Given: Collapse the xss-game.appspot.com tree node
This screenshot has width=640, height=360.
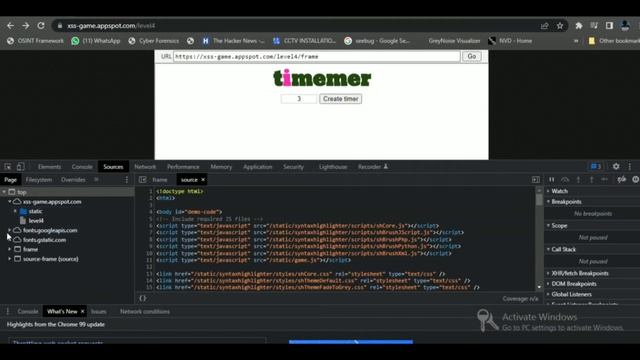Looking at the screenshot, I should [9, 202].
